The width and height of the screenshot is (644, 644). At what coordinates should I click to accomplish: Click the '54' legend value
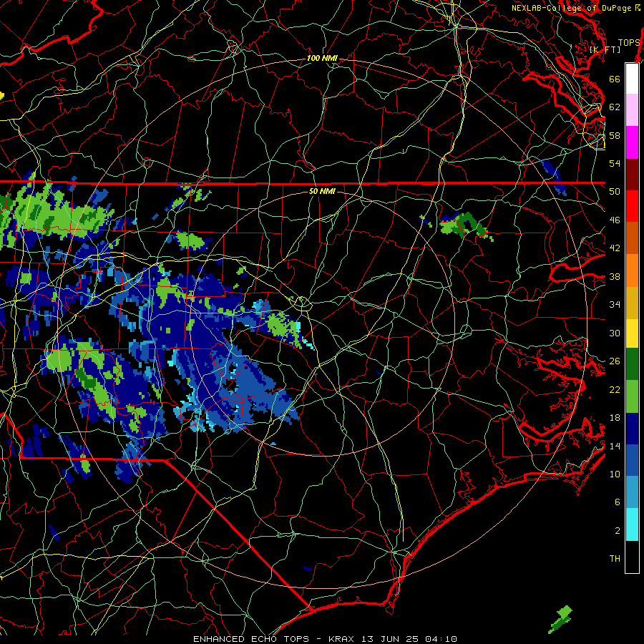(615, 163)
